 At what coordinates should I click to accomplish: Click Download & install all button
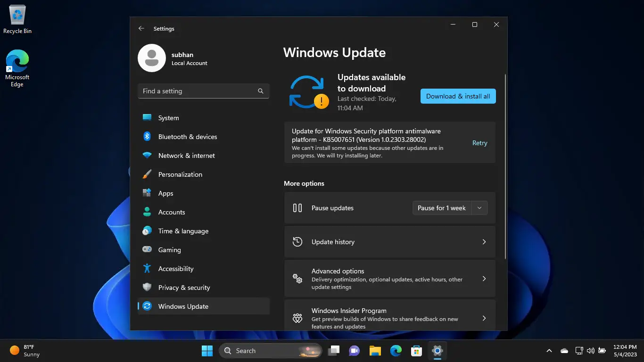click(x=458, y=96)
